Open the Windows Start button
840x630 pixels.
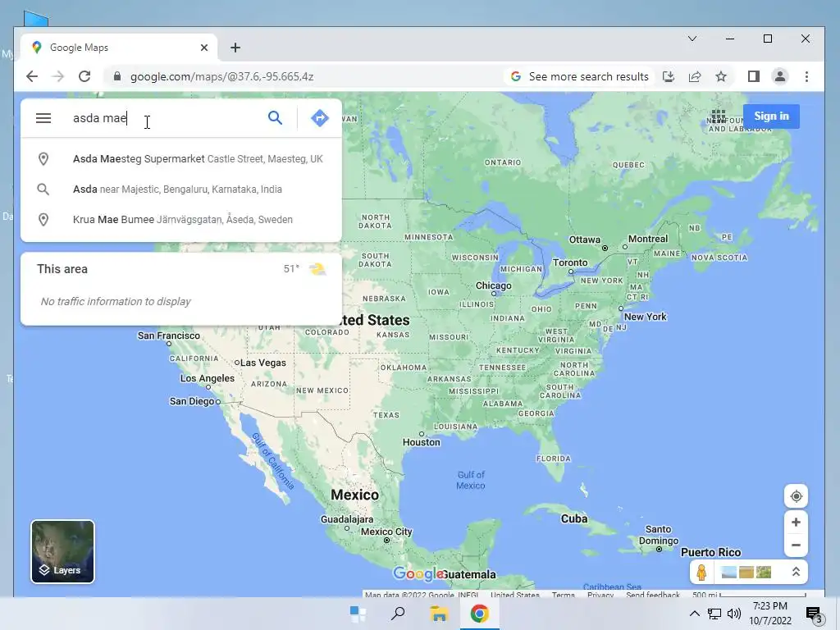tap(358, 614)
